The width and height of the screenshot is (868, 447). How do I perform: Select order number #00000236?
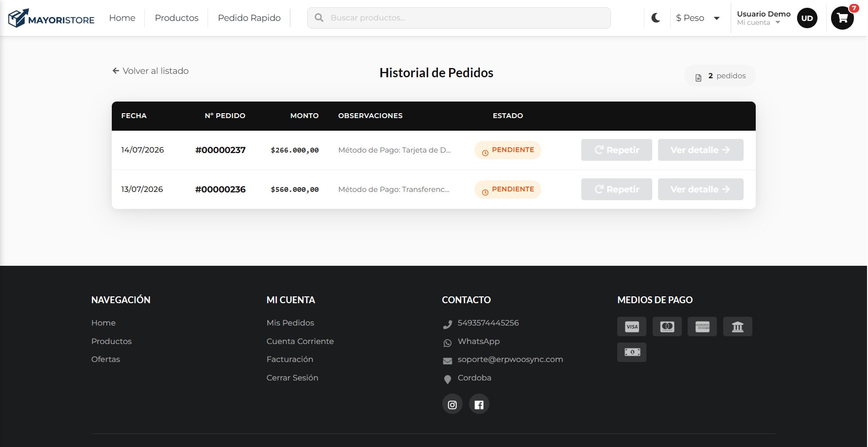pyautogui.click(x=221, y=189)
